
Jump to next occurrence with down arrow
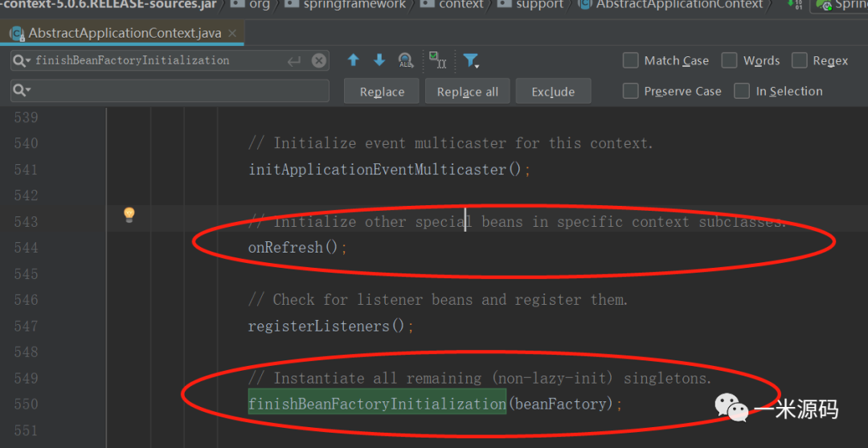pos(379,60)
